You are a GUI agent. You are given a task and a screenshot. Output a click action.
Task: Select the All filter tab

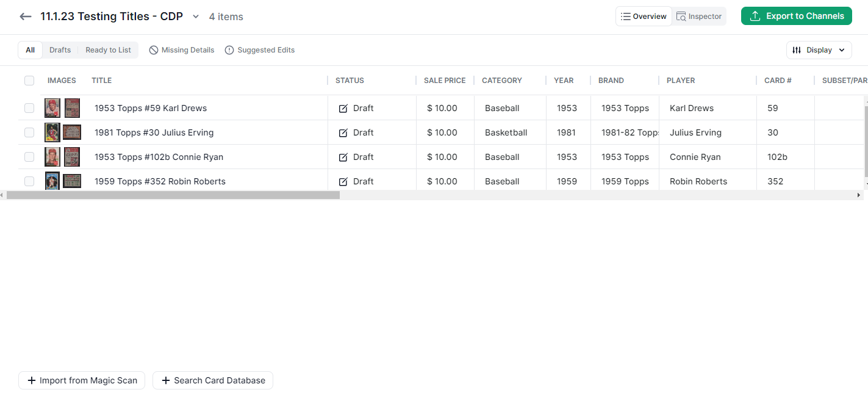point(30,50)
